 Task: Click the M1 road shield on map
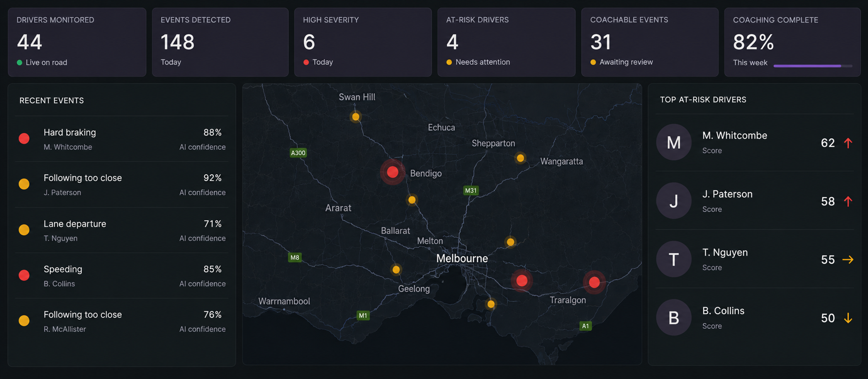363,315
